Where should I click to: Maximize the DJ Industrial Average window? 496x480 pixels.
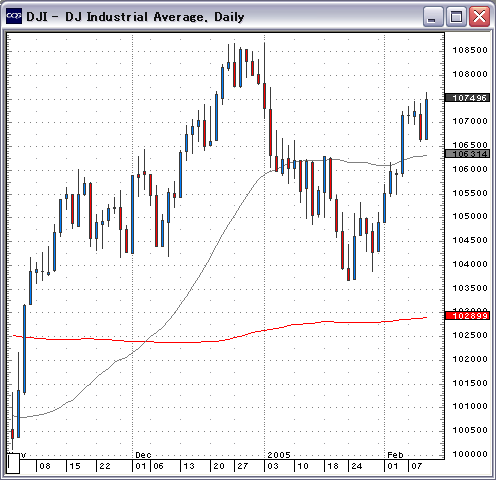pyautogui.click(x=456, y=16)
